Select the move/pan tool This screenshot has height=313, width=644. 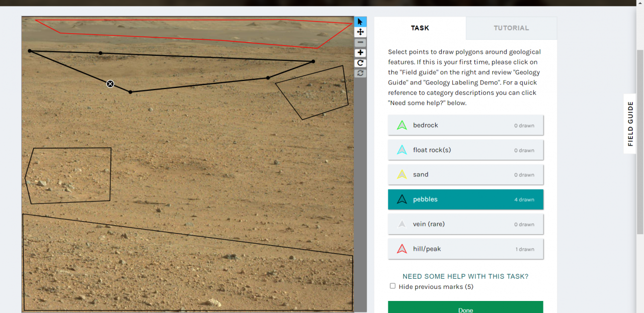360,32
